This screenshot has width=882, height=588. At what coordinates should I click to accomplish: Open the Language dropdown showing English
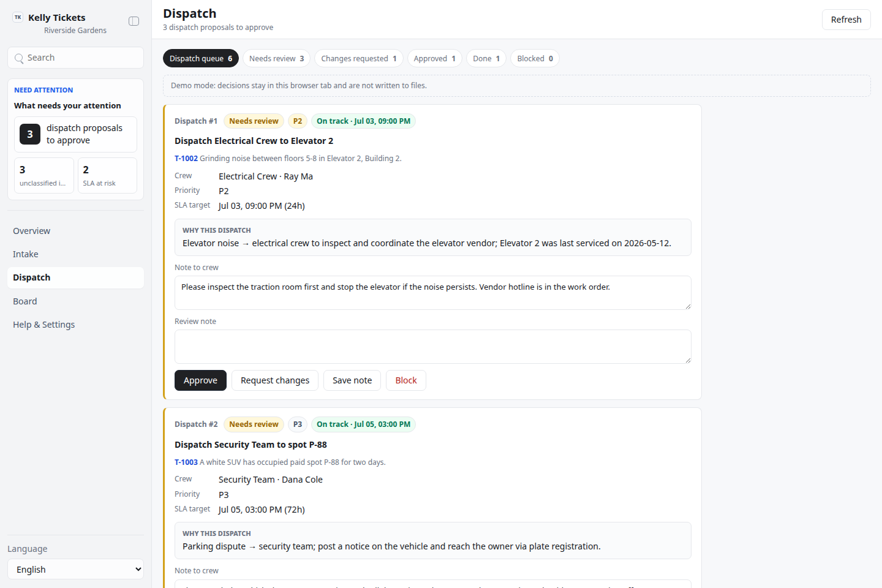[x=75, y=569]
